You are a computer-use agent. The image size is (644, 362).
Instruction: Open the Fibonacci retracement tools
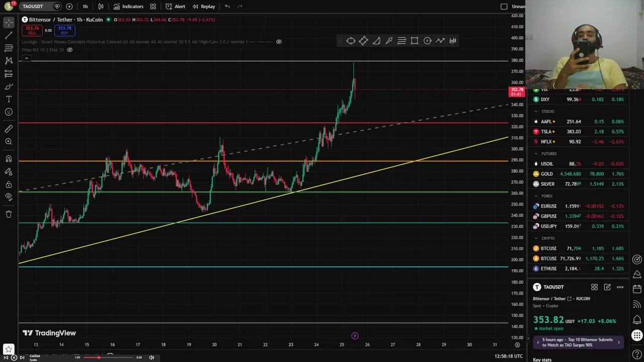point(9,48)
